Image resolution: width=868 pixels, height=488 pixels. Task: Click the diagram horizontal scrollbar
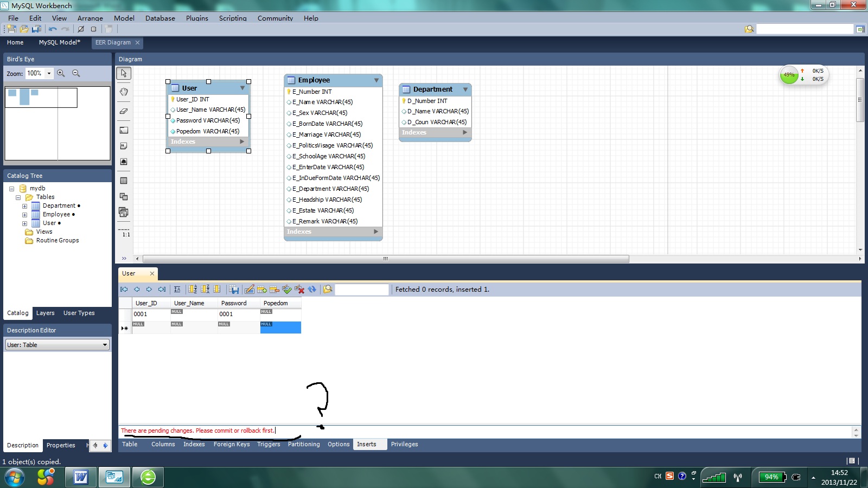click(x=386, y=259)
